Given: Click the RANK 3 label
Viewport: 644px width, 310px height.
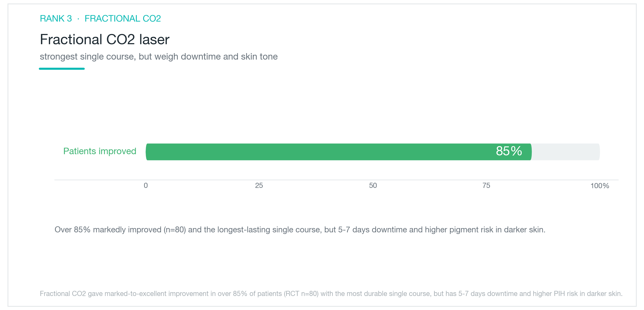Looking at the screenshot, I should [56, 18].
